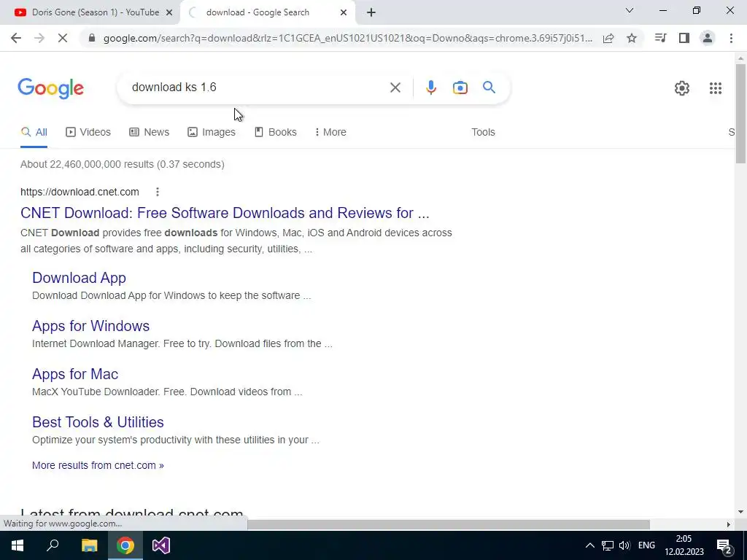Open options for cnet result three dots

pos(158,192)
